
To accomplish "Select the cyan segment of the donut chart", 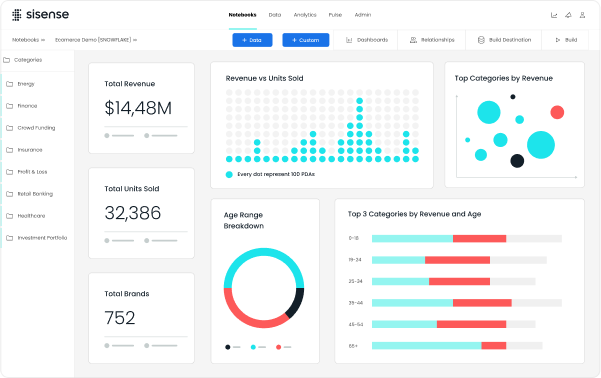I will coord(264,253).
